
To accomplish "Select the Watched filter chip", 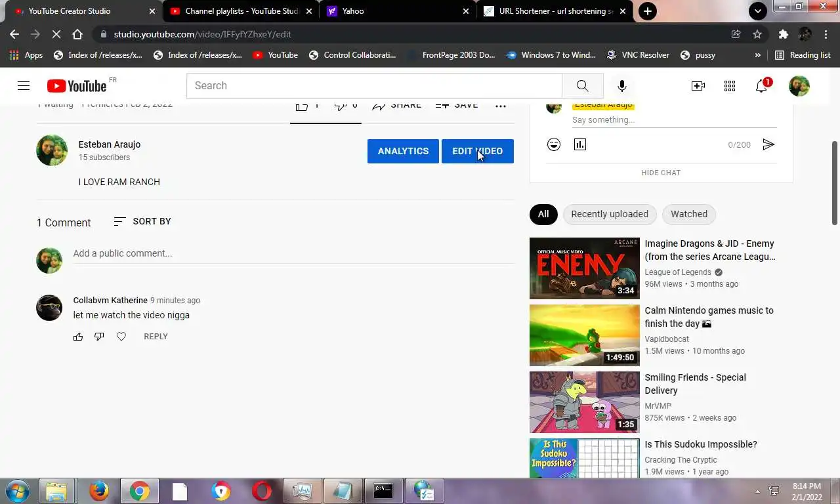I will (689, 214).
